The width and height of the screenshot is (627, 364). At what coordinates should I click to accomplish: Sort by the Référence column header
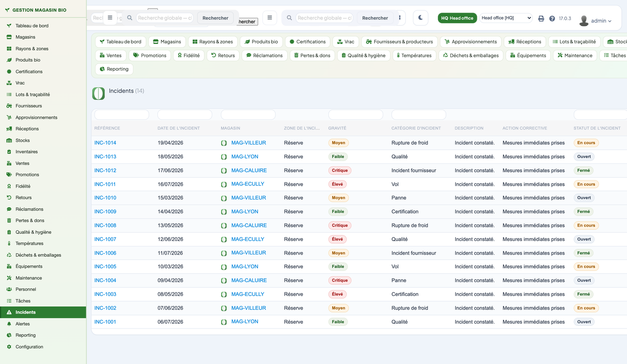[x=107, y=128]
